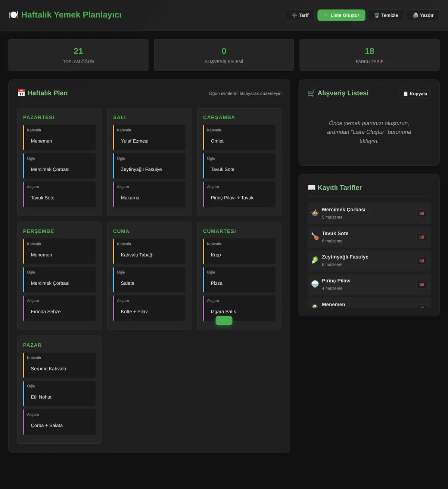
Task: Delete the Mercimek Çorbası saved recipe
Action: (421, 213)
